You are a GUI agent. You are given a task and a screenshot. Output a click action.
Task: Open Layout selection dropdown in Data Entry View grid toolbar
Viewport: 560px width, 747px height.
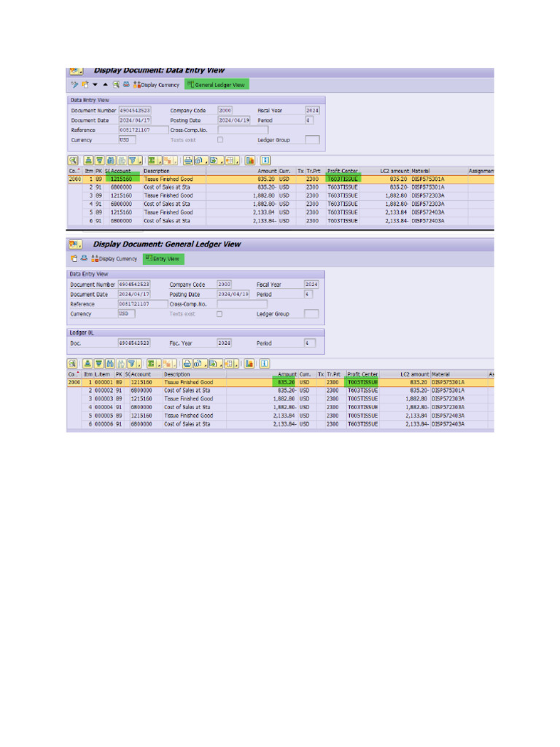232,160
